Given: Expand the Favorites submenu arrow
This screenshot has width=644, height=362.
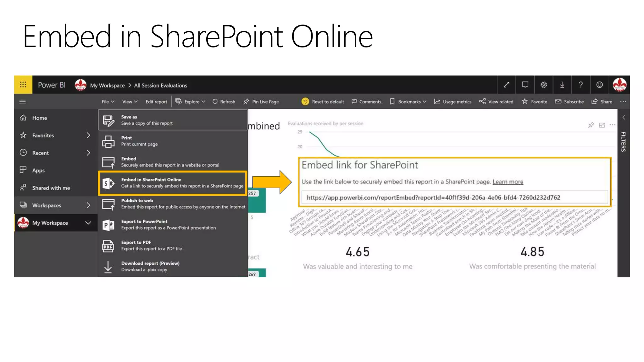Looking at the screenshot, I should click(88, 135).
